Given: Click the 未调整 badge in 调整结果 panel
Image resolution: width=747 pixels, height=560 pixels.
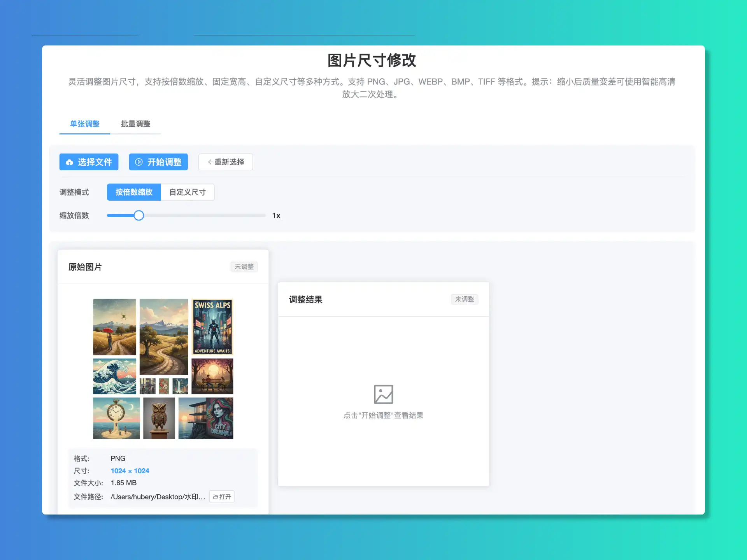Looking at the screenshot, I should click(465, 299).
